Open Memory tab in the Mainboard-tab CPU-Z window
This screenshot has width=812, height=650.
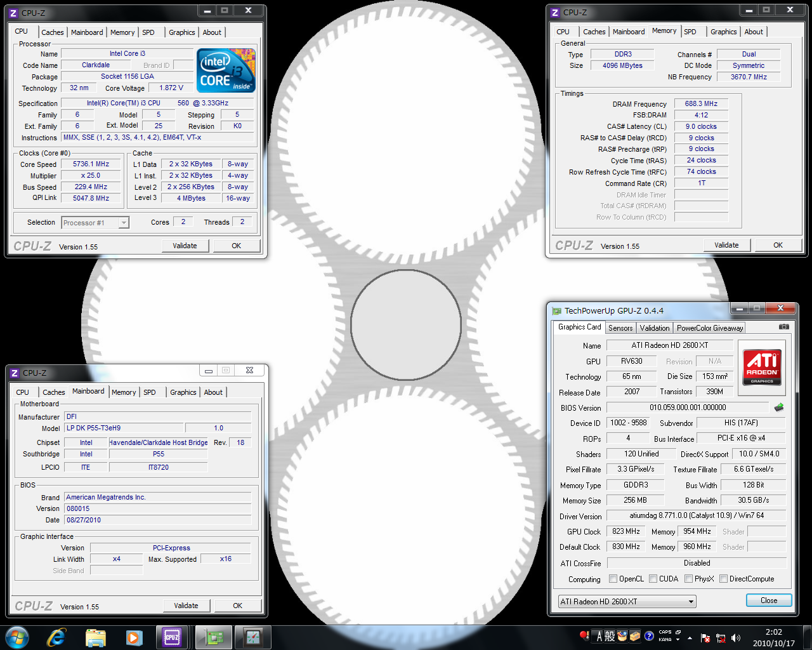(124, 392)
